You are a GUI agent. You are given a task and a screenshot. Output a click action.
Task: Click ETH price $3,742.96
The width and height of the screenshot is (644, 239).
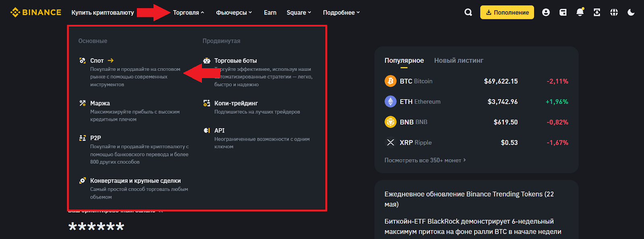click(503, 102)
